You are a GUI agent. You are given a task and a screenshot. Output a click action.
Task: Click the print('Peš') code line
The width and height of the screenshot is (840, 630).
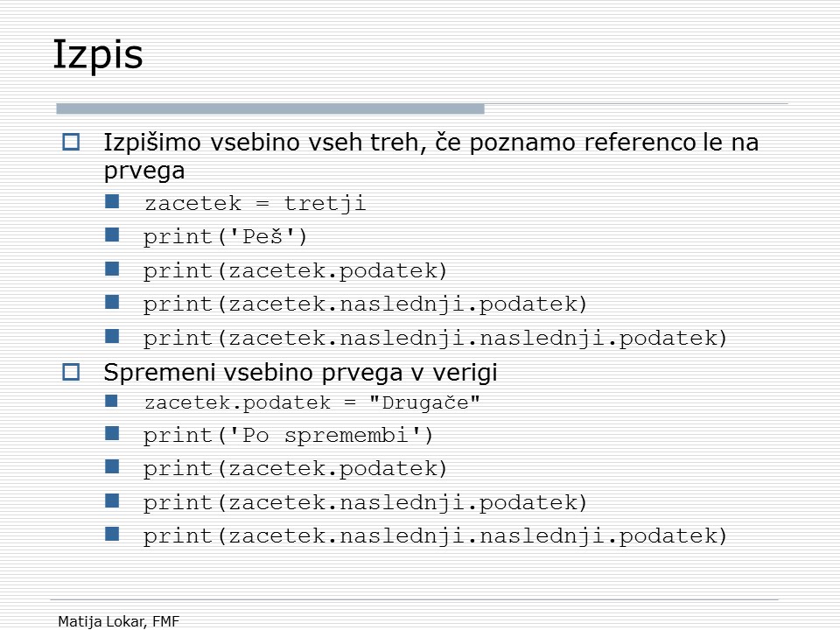tap(227, 237)
